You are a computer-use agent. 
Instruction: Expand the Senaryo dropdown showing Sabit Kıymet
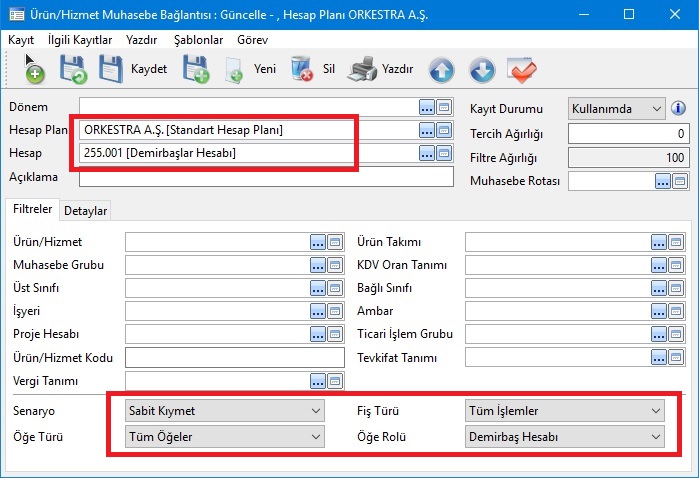tap(225, 410)
